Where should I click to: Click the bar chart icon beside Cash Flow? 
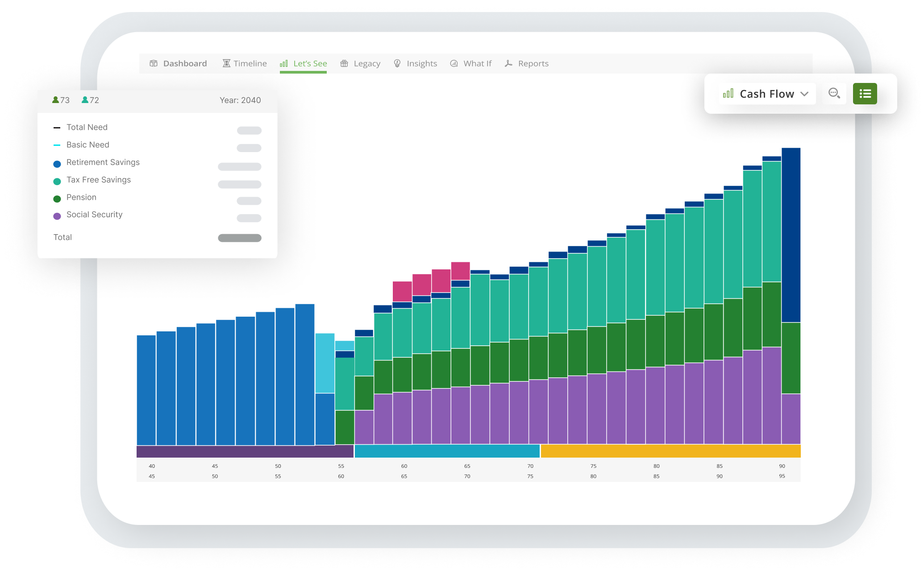(x=728, y=94)
